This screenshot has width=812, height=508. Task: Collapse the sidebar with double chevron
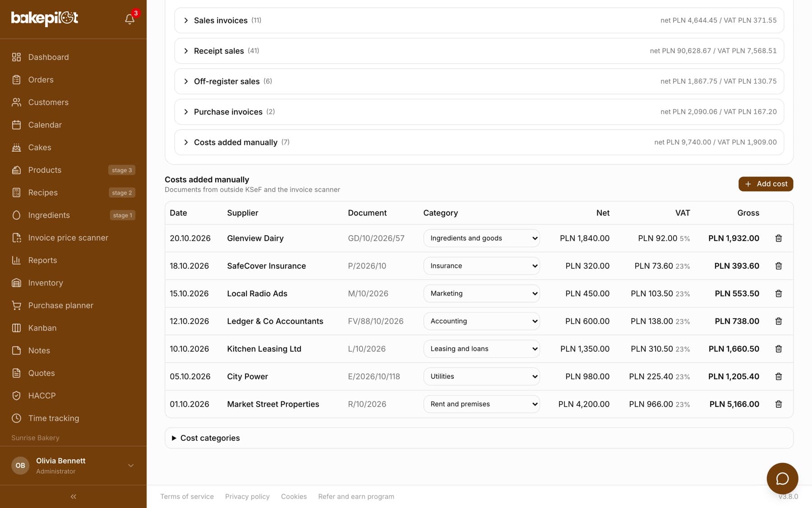click(x=73, y=496)
